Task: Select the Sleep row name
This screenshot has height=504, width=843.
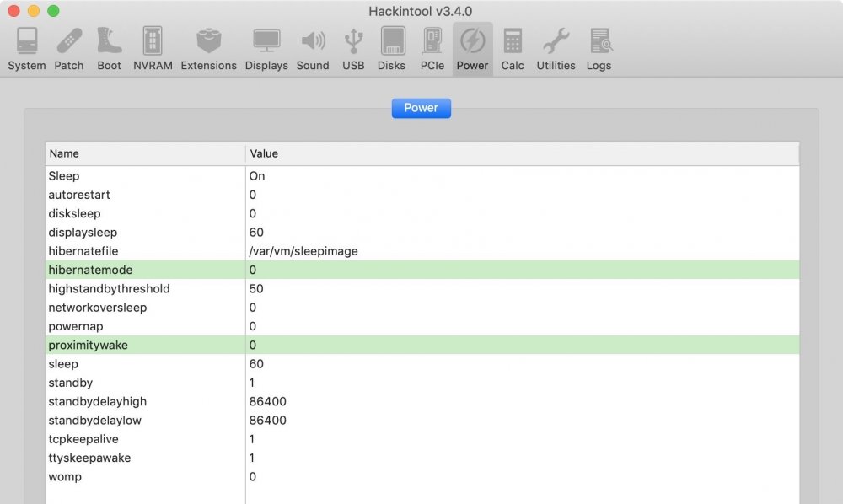Action: (x=64, y=175)
